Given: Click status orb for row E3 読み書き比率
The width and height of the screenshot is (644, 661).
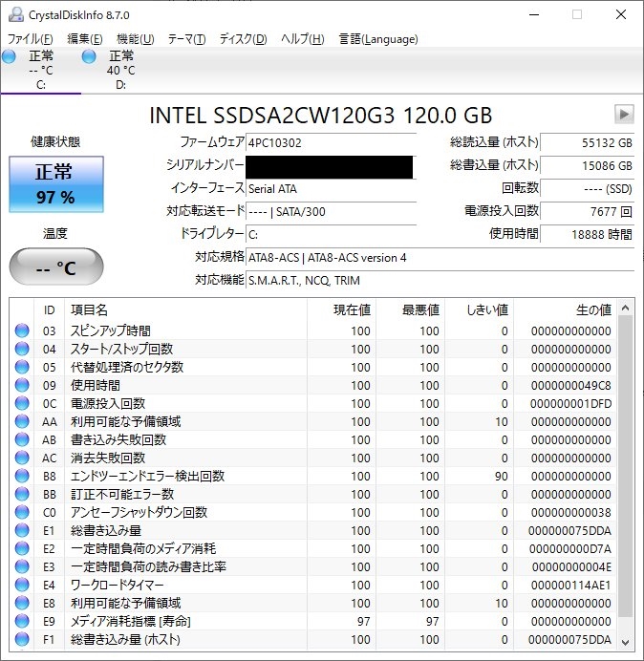Looking at the screenshot, I should [22, 566].
